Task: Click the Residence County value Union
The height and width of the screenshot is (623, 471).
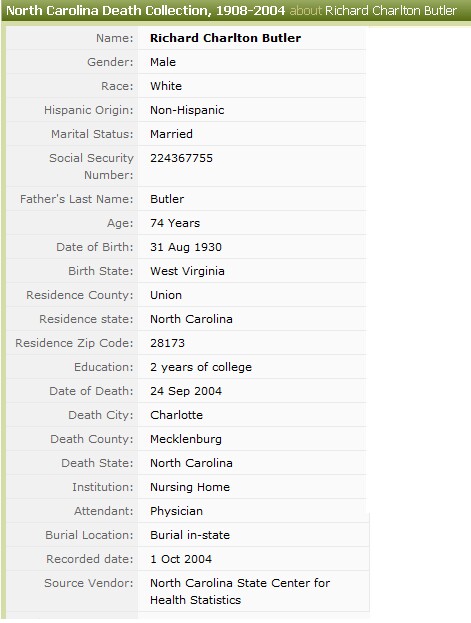Action: pos(166,295)
